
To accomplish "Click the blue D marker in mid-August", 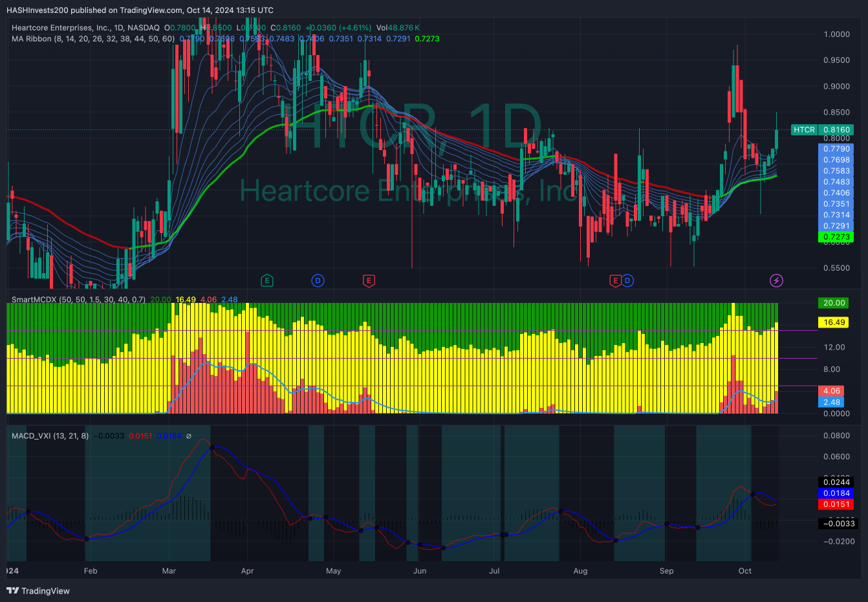I will (627, 280).
